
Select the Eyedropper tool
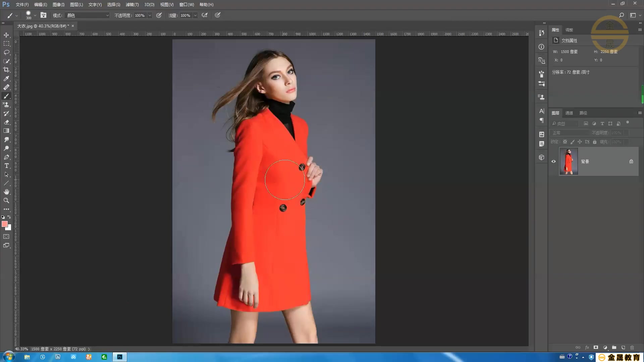(x=6, y=78)
